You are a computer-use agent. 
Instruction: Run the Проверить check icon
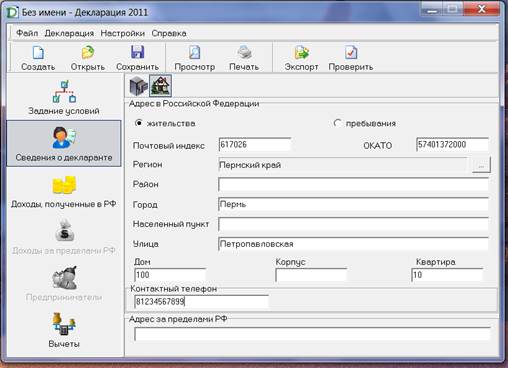[x=351, y=52]
